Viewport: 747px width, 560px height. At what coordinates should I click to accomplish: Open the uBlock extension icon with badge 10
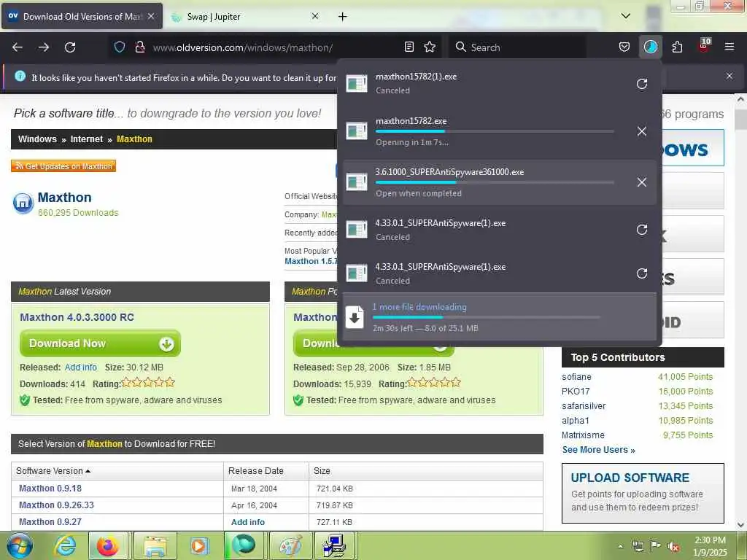tap(704, 46)
